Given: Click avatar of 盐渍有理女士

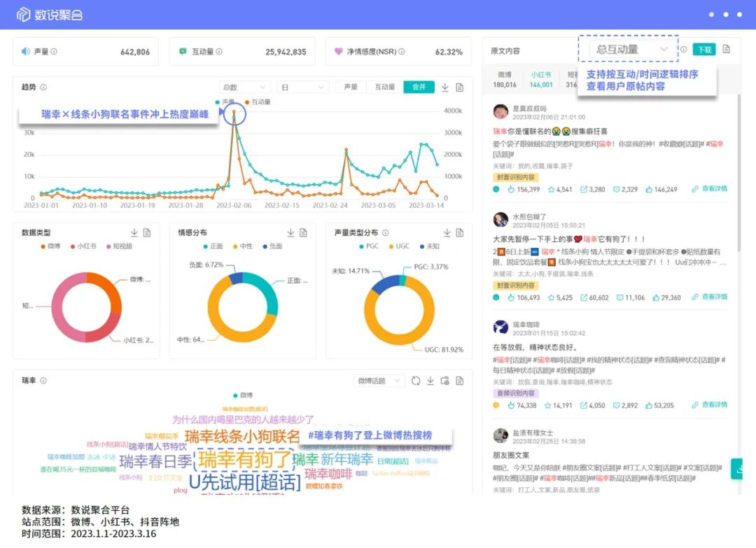Looking at the screenshot, I should pos(501,436).
